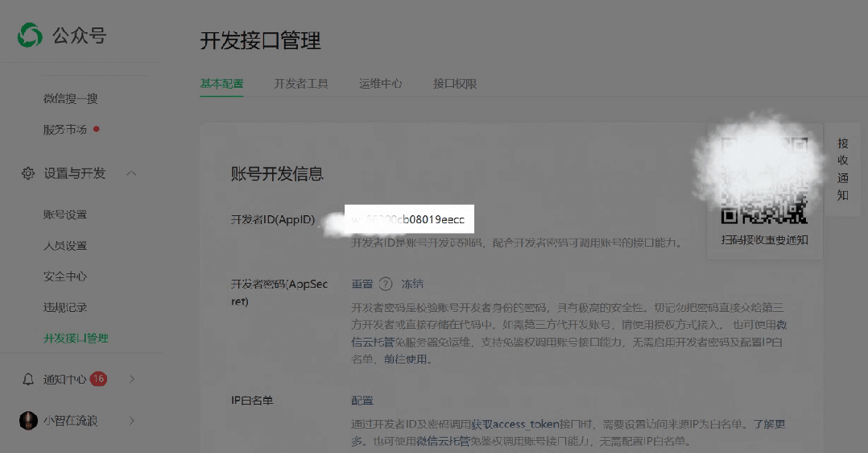Open the 前往使用 link
The height and width of the screenshot is (453, 868).
405,359
